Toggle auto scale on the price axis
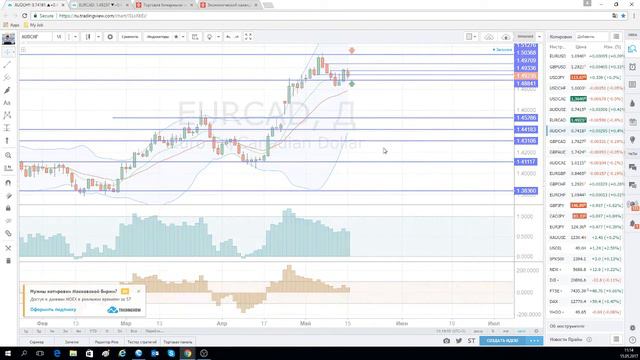Image resolution: width=640 pixels, height=360 pixels. pos(521,331)
